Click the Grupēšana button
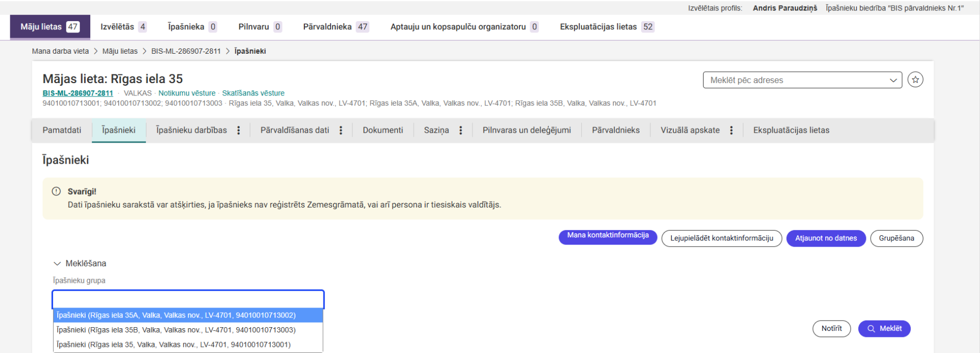980x353 pixels. point(896,238)
